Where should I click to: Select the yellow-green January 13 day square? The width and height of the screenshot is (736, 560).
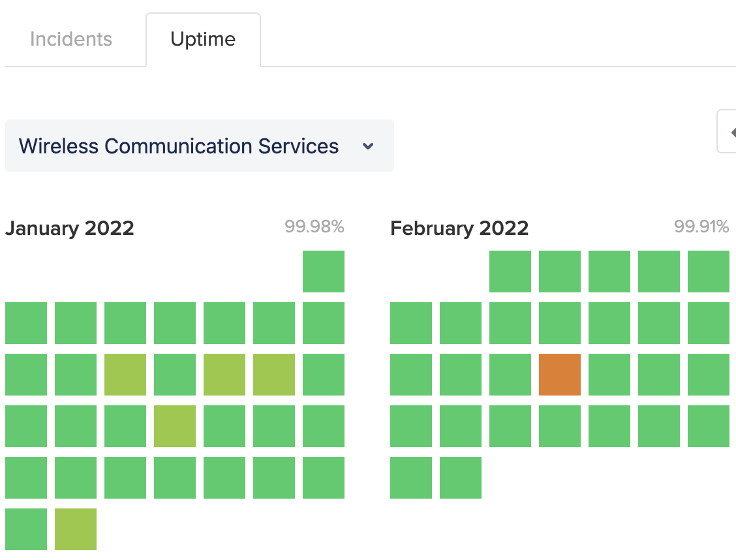coord(224,375)
